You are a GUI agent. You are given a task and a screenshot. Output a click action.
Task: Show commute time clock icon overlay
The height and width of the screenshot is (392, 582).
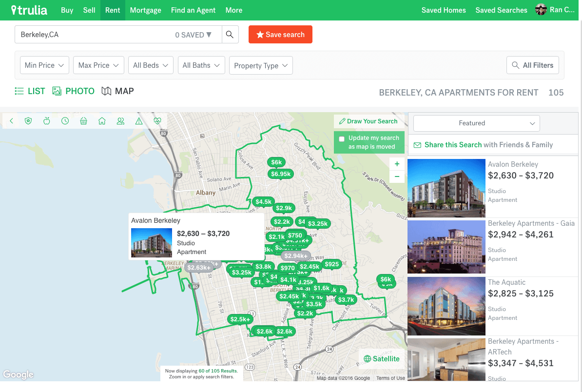coord(65,121)
